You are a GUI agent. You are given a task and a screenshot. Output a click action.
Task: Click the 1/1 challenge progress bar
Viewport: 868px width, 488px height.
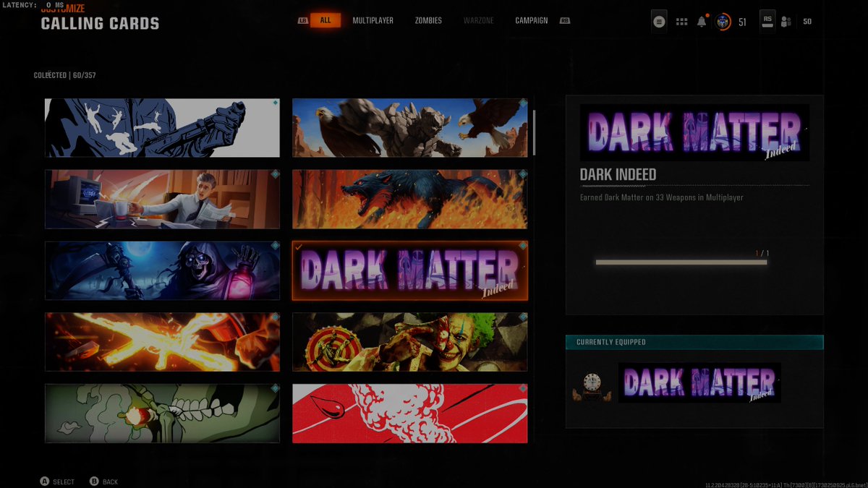(x=681, y=262)
